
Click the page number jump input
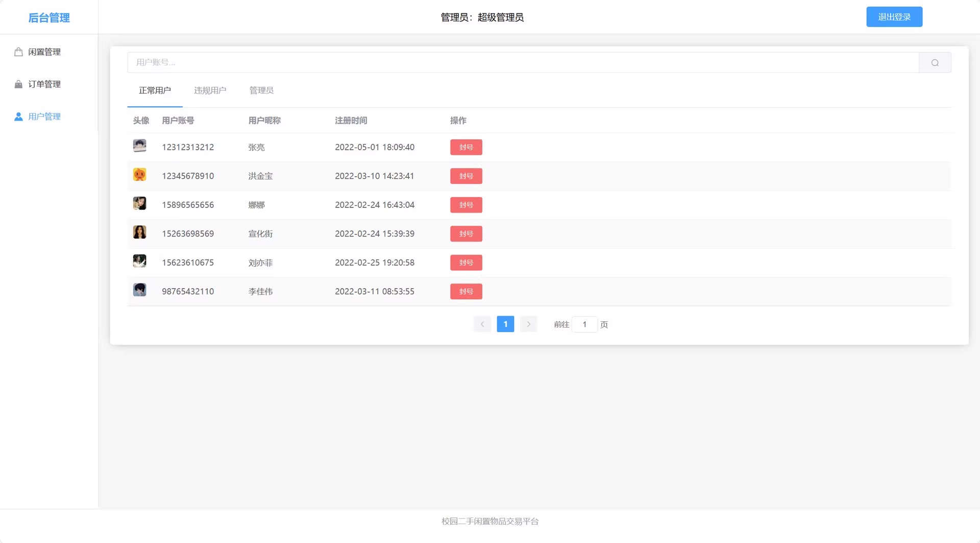coord(584,324)
